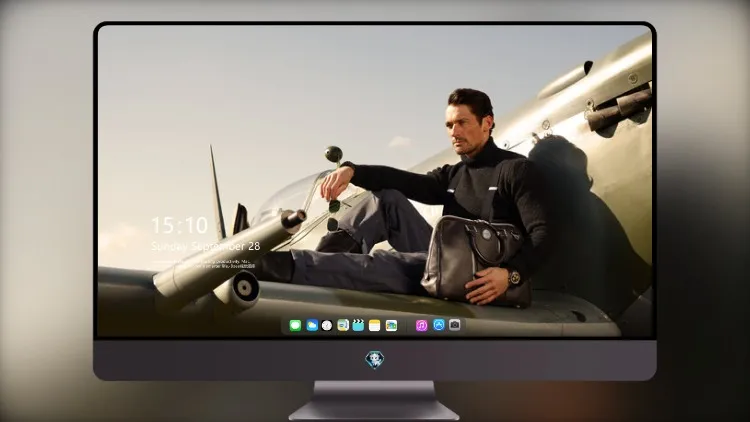Open the blue App Store icon
Screen dimensions: 750x422
click(439, 325)
